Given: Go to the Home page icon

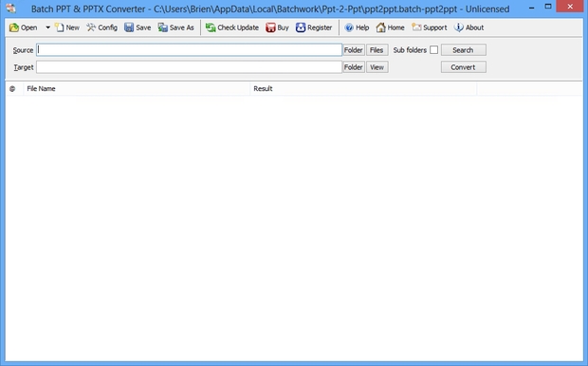Looking at the screenshot, I should (x=391, y=27).
